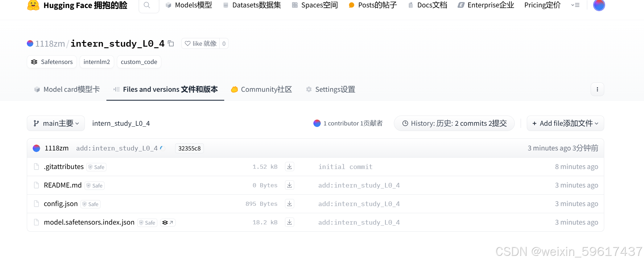
Task: Open the Enterprise navigation link
Action: pyautogui.click(x=486, y=5)
